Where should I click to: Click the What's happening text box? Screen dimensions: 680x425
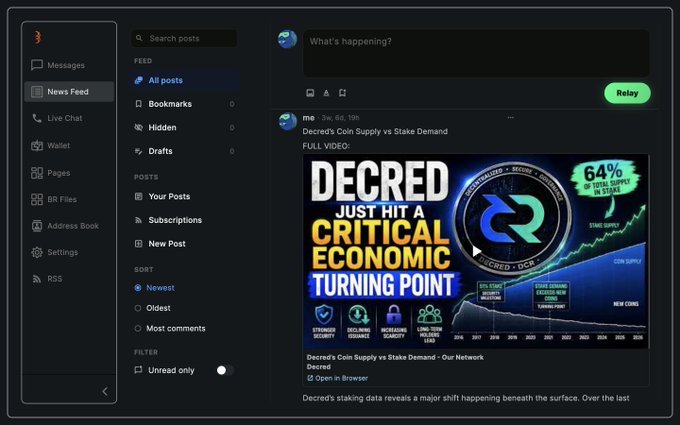click(476, 53)
